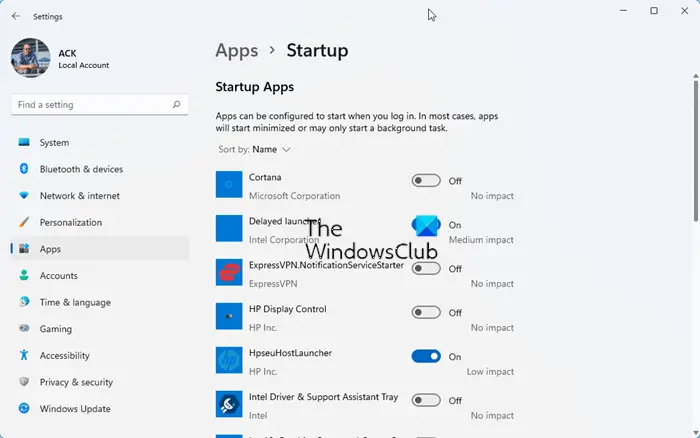Click the Delayed launcher app icon

coord(229,228)
